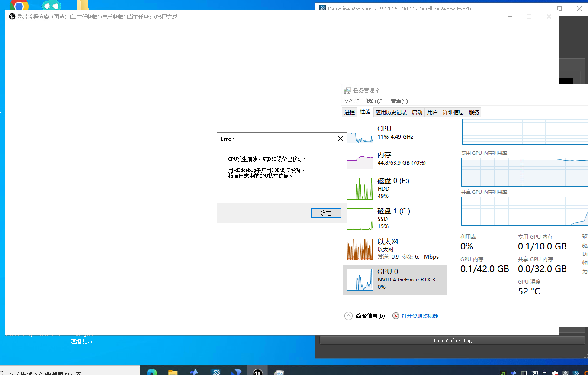Open 磁盘 1 (C:) SSD performance view
Screen dimensions: 588x375
click(395, 219)
